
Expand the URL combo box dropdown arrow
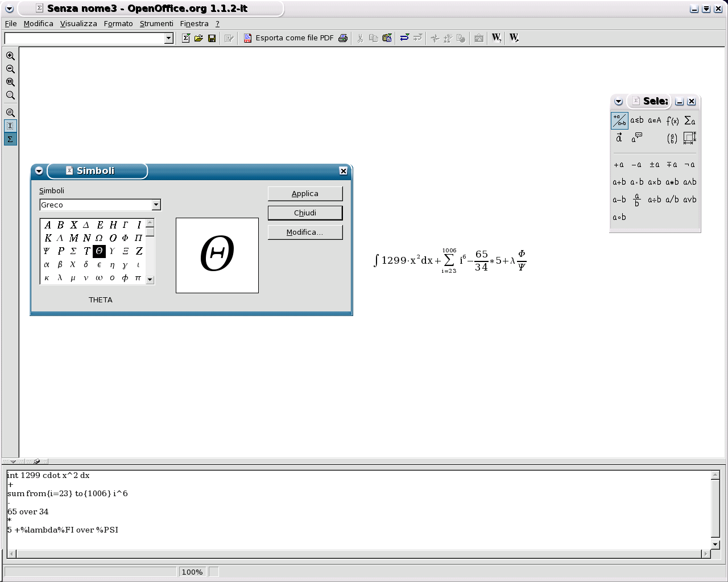(x=168, y=38)
